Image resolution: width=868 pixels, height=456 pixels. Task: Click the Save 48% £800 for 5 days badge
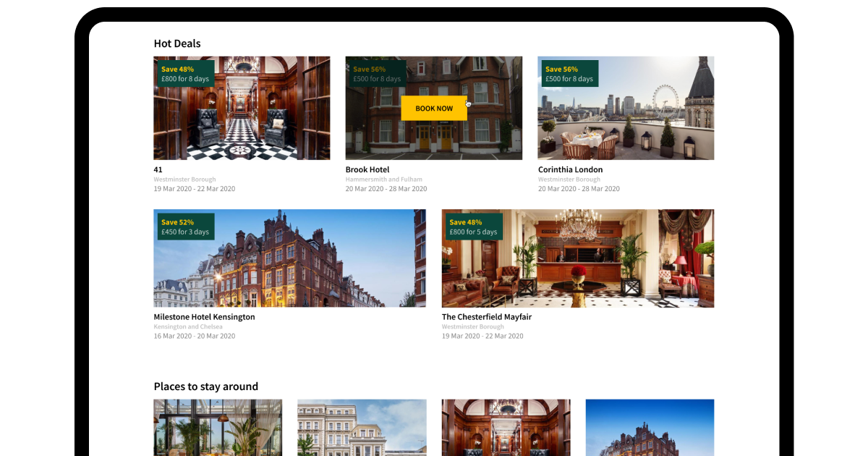[474, 227]
